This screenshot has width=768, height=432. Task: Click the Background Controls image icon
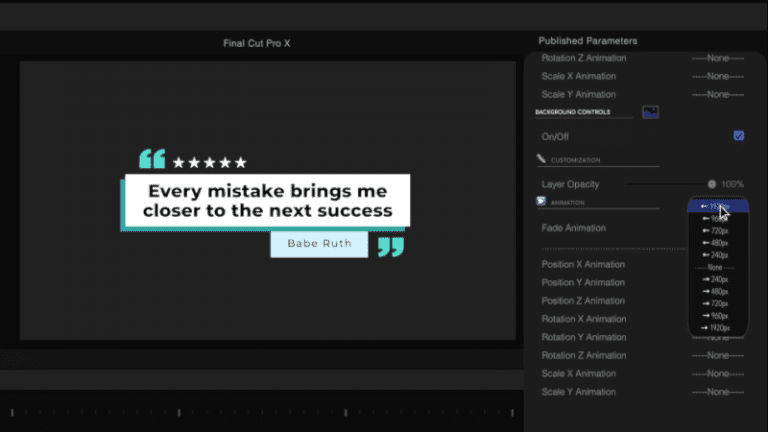pos(650,112)
